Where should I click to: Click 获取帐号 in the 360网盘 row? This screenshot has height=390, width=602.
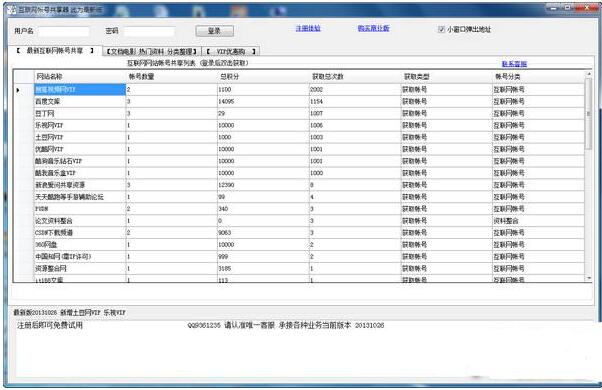pos(447,245)
